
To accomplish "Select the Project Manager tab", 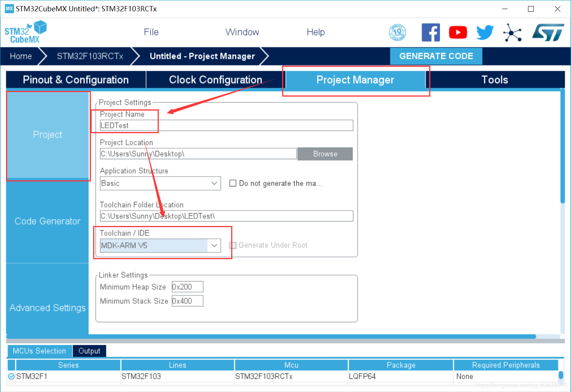I will pyautogui.click(x=355, y=80).
